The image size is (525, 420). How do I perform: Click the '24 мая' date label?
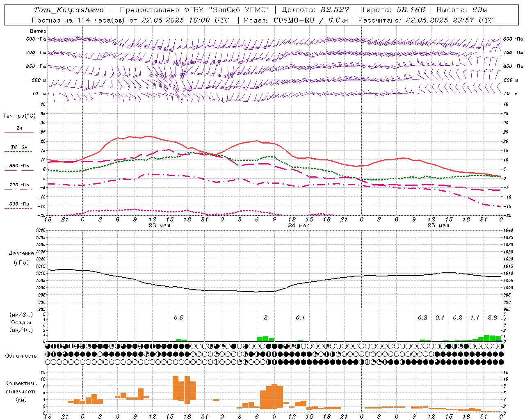point(299,226)
